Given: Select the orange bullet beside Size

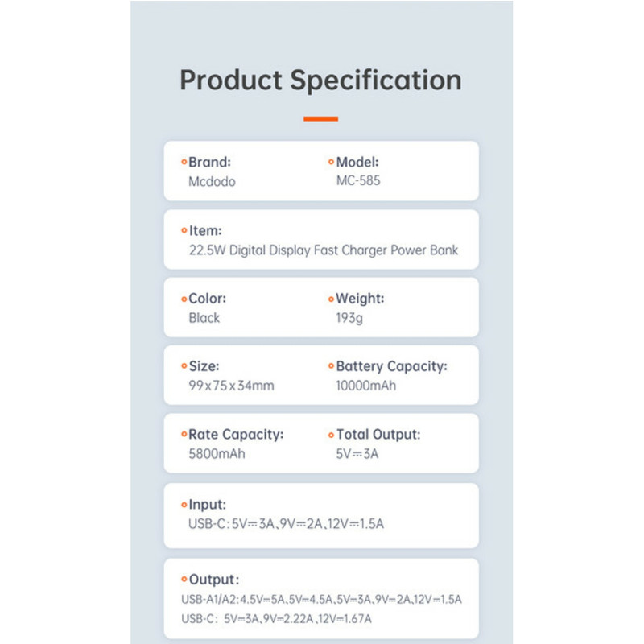Looking at the screenshot, I should point(184,366).
